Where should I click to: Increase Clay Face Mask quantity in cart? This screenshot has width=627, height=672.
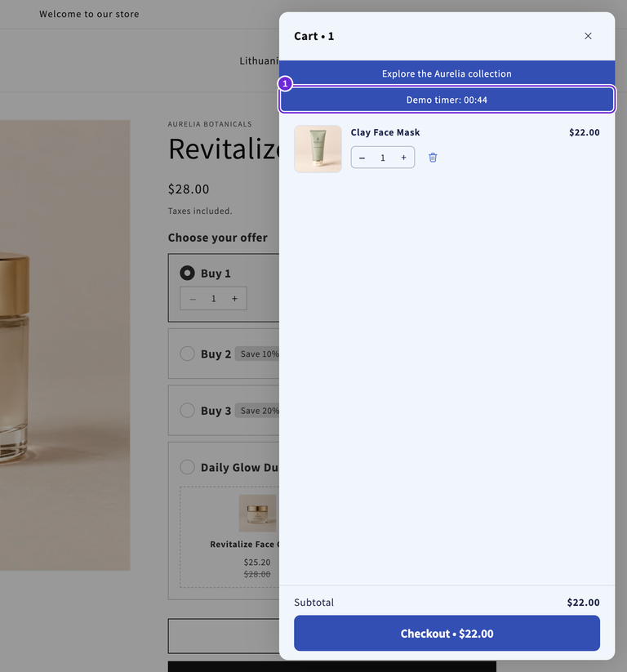click(x=403, y=158)
